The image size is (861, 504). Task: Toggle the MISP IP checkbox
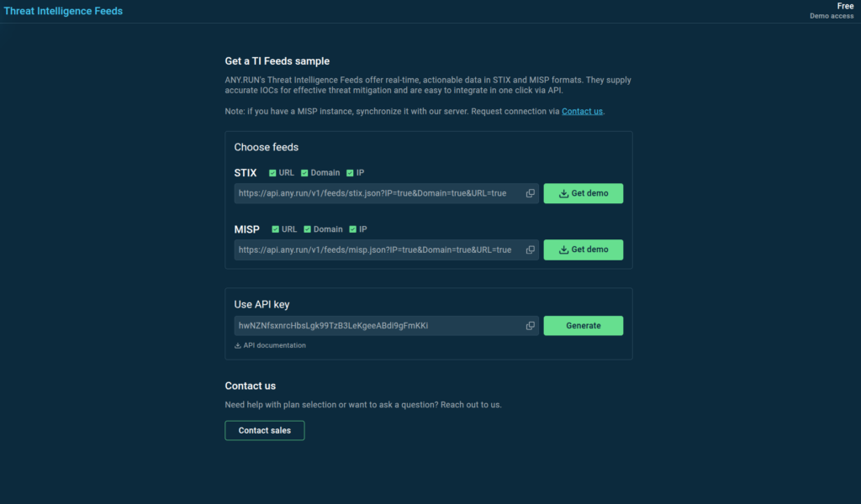coord(353,229)
